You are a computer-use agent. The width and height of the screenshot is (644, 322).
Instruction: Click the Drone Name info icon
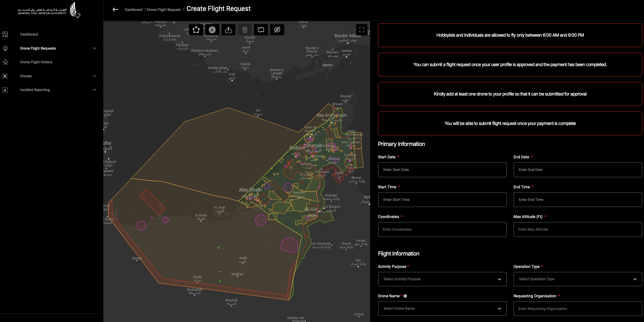point(405,296)
